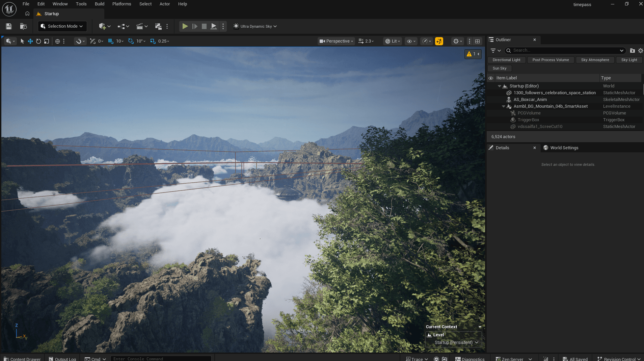Click the Skip frame playback button

[x=195, y=26]
